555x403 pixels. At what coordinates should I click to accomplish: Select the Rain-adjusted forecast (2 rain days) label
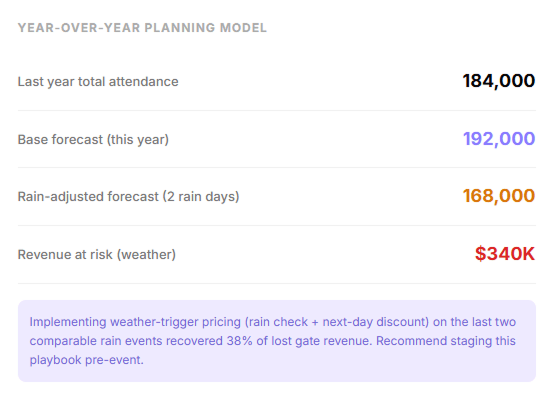click(x=128, y=196)
